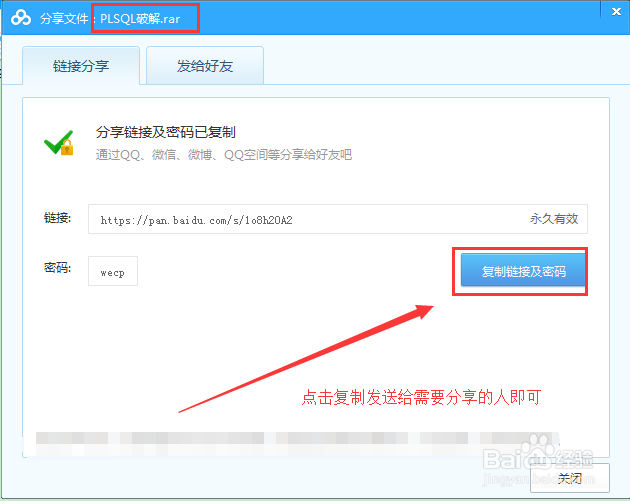630x501 pixels.
Task: Select the password field wecp
Action: pos(113,271)
